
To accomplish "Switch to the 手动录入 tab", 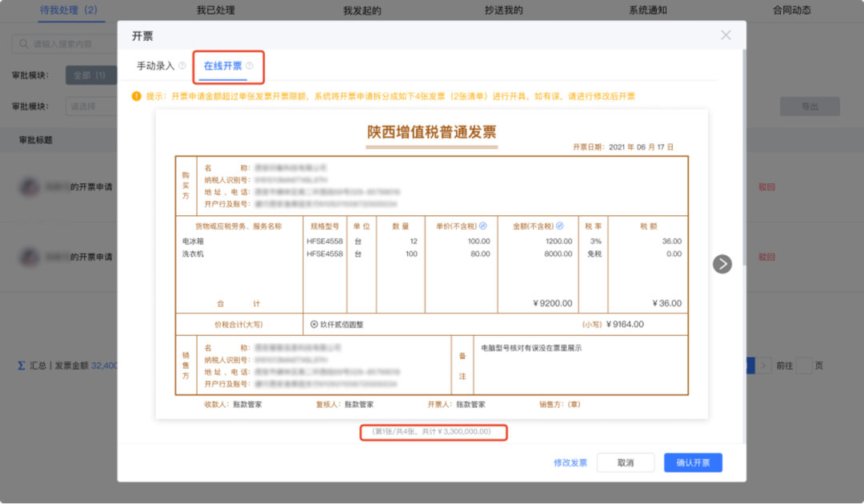I will [155, 66].
